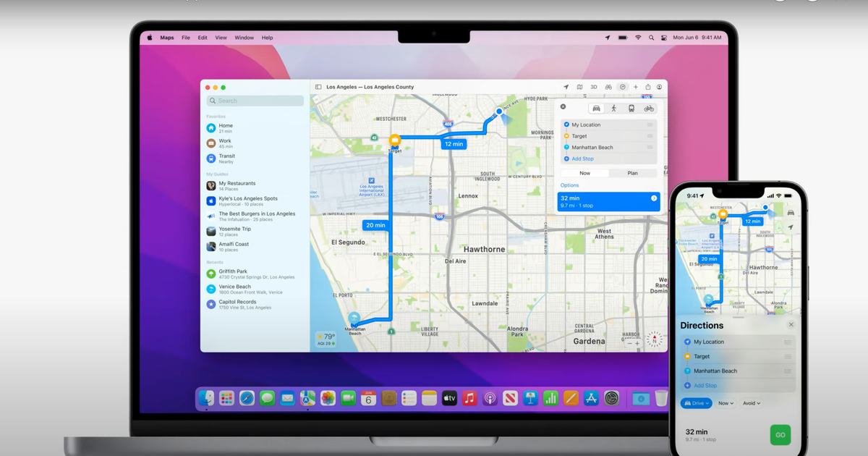Tap the green GO button on iPhone
Image resolution: width=868 pixels, height=456 pixels.
780,435
